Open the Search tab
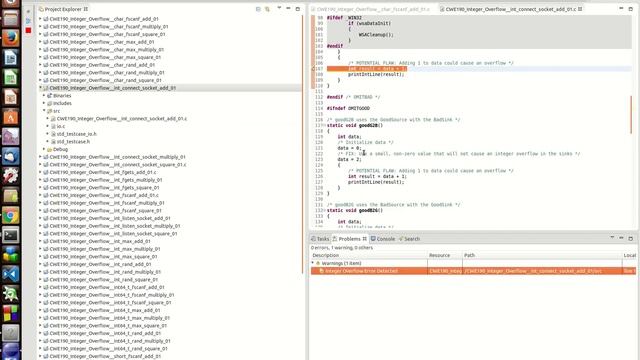Viewport: 640px width, 360px height. [409, 239]
